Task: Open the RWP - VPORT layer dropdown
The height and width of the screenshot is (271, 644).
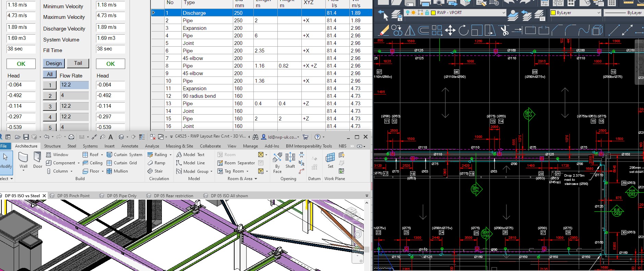Action: click(503, 13)
